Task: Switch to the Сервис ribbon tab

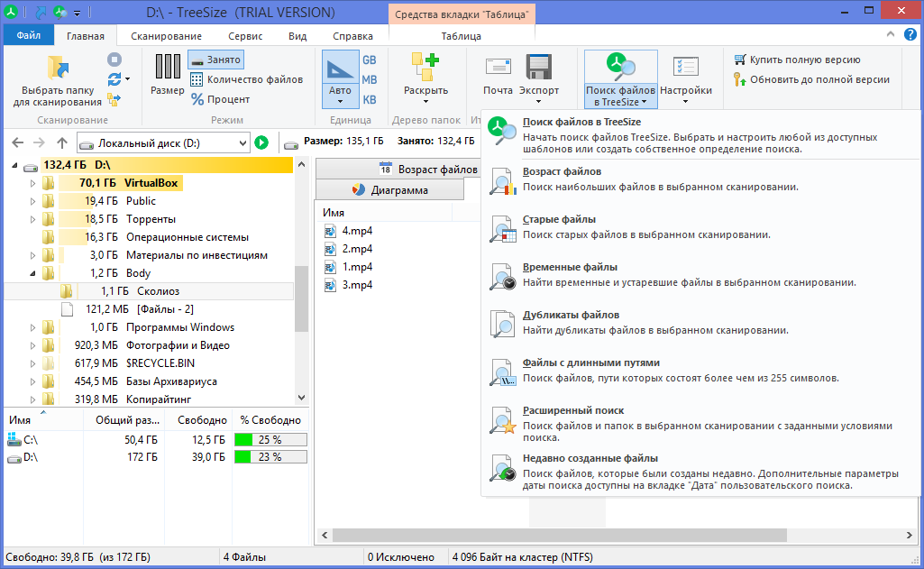Action: pos(245,36)
